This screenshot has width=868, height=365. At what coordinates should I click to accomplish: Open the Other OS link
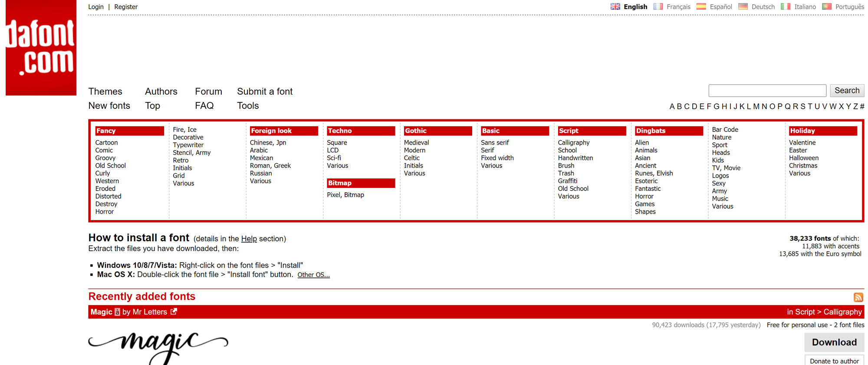click(x=313, y=275)
